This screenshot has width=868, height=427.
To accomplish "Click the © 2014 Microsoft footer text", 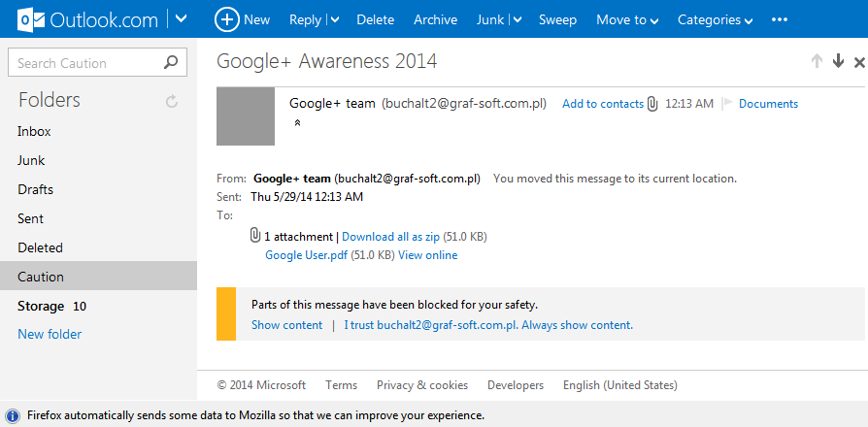I will (261, 385).
